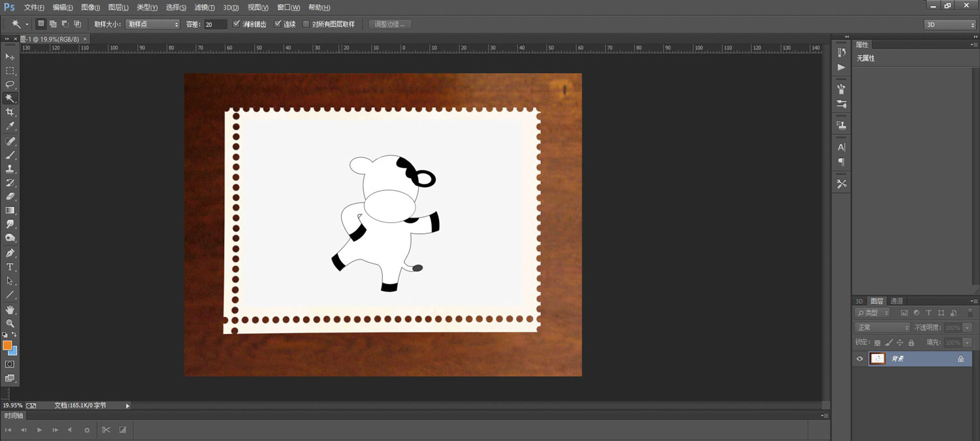This screenshot has height=441, width=980.
Task: Hide the 背景 layer with eye icon
Action: pyautogui.click(x=860, y=359)
